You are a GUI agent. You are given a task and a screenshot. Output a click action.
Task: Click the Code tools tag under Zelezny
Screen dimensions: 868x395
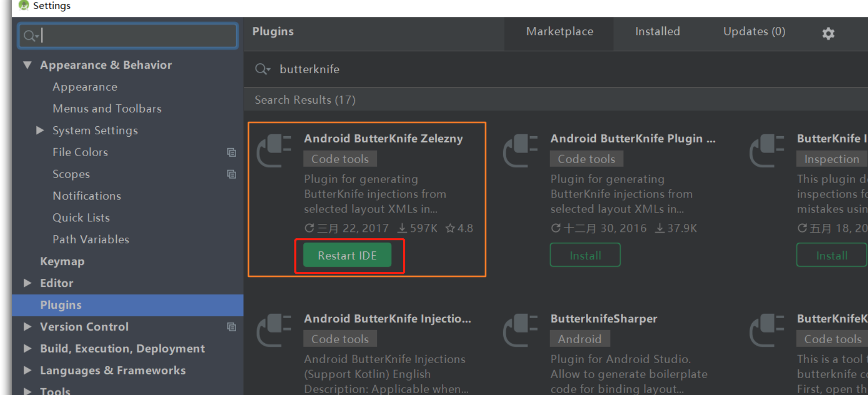(340, 159)
